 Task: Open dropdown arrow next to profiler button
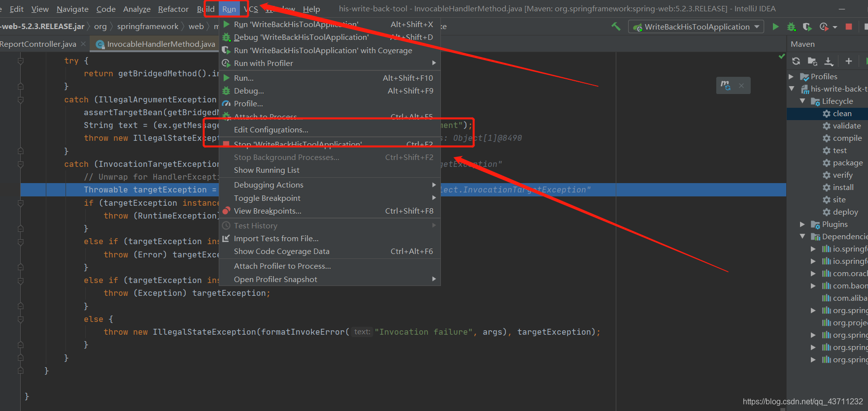click(835, 27)
